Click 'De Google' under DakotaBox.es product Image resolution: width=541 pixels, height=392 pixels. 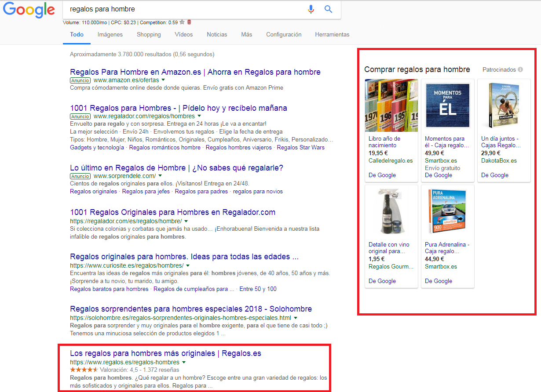tap(495, 175)
